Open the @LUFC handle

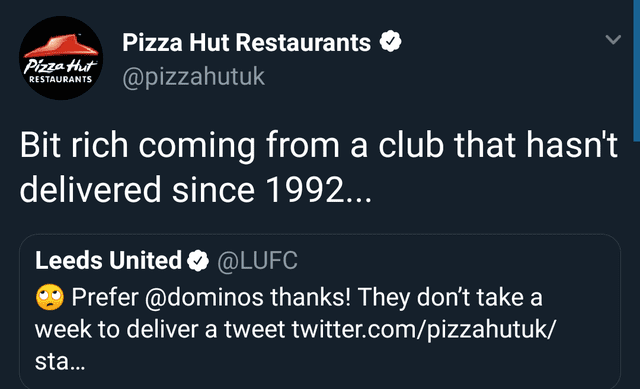point(257,260)
